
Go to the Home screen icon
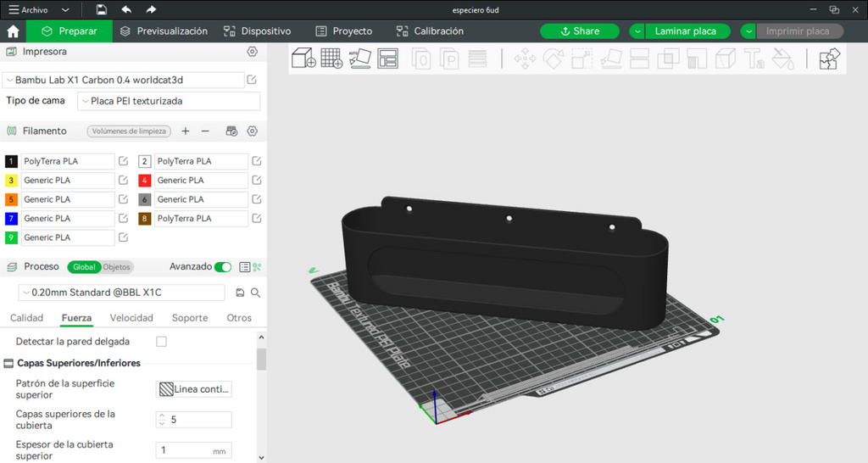click(x=13, y=31)
